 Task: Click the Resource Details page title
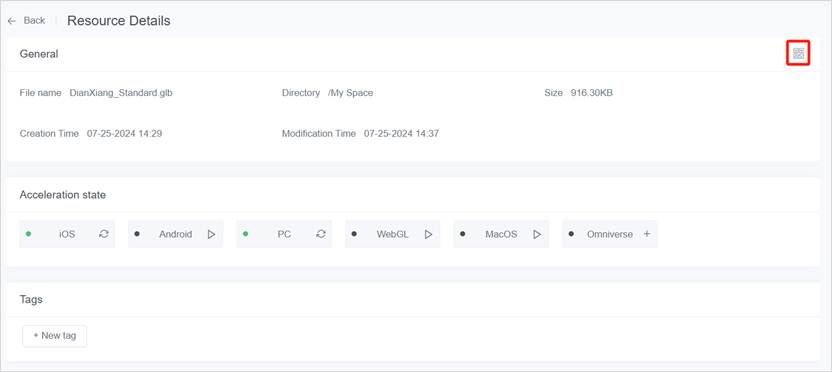click(x=118, y=21)
